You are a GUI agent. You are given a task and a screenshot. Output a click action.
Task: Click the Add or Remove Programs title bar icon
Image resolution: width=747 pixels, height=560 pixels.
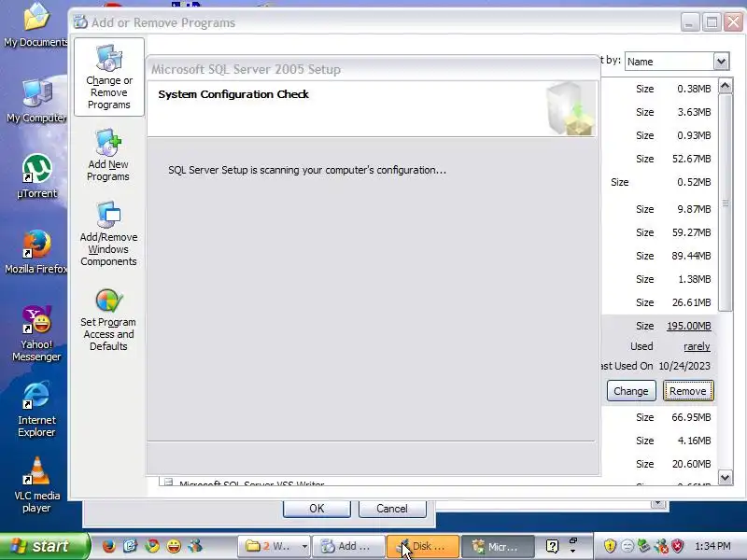(80, 22)
